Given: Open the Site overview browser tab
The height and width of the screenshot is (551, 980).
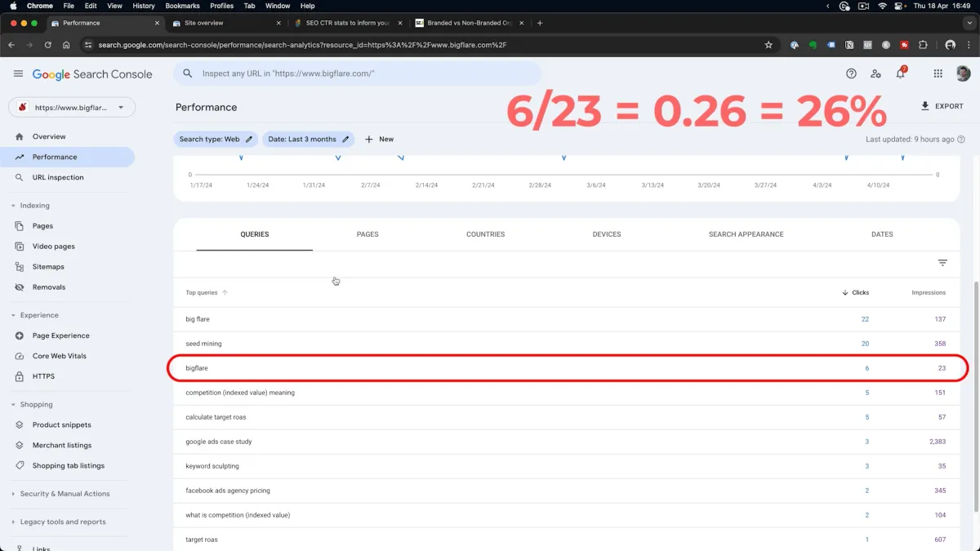Looking at the screenshot, I should click(226, 23).
